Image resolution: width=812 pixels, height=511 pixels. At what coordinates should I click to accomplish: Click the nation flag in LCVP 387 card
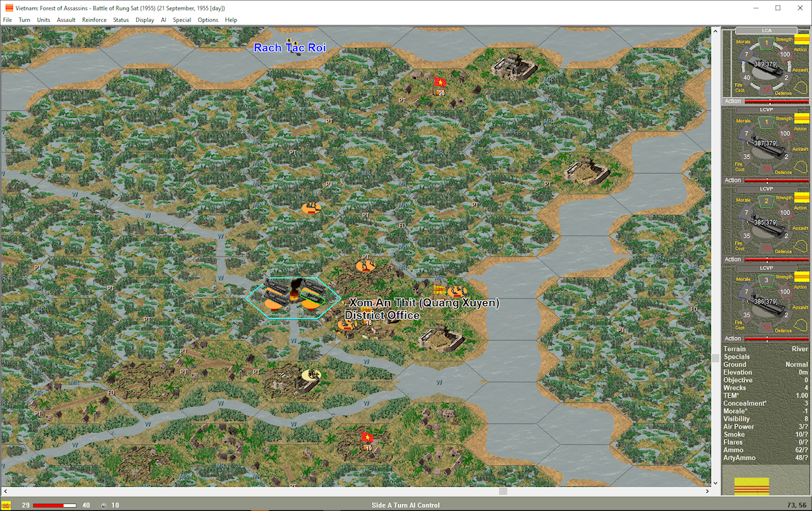[x=802, y=120]
